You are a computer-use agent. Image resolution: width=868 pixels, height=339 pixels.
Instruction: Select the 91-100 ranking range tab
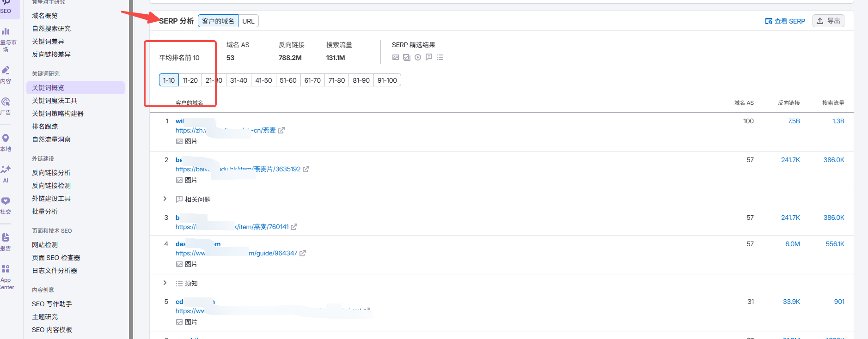[x=387, y=80]
